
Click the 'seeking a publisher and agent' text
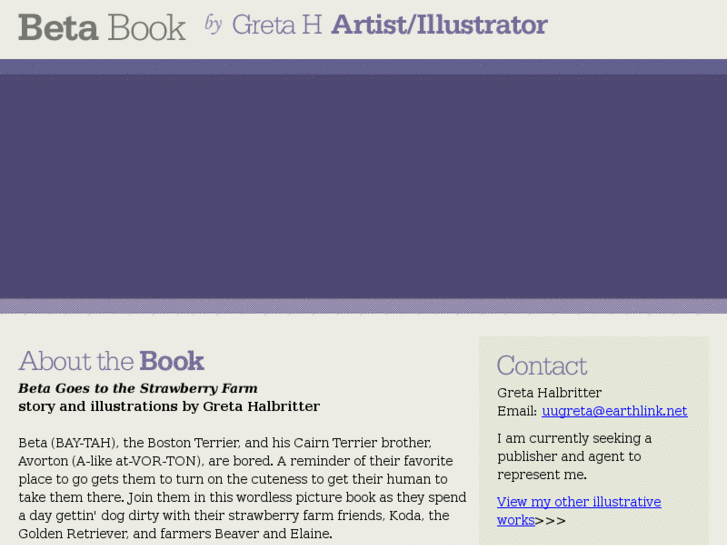(573, 456)
